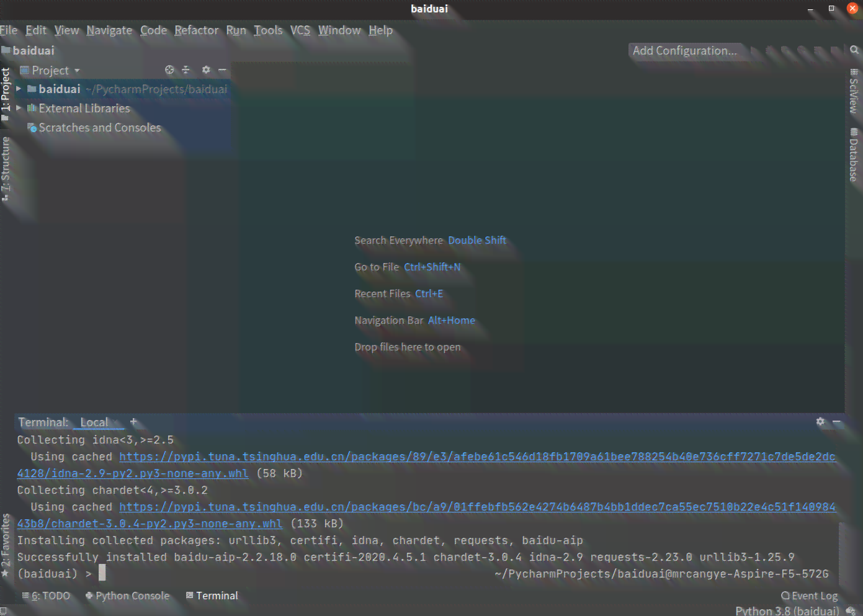This screenshot has height=616, width=863.
Task: Click baiduai breadcrumb in navigation bar
Action: [29, 51]
